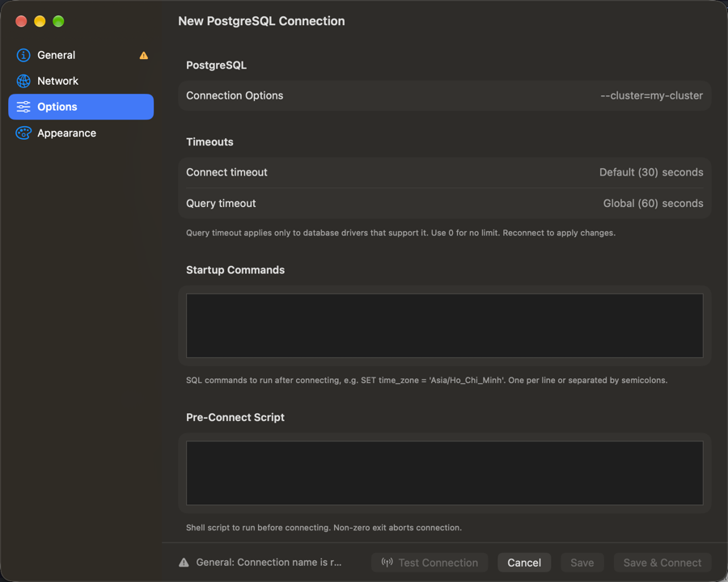The image size is (728, 582).
Task: Click the Test Connection button
Action: pos(430,563)
